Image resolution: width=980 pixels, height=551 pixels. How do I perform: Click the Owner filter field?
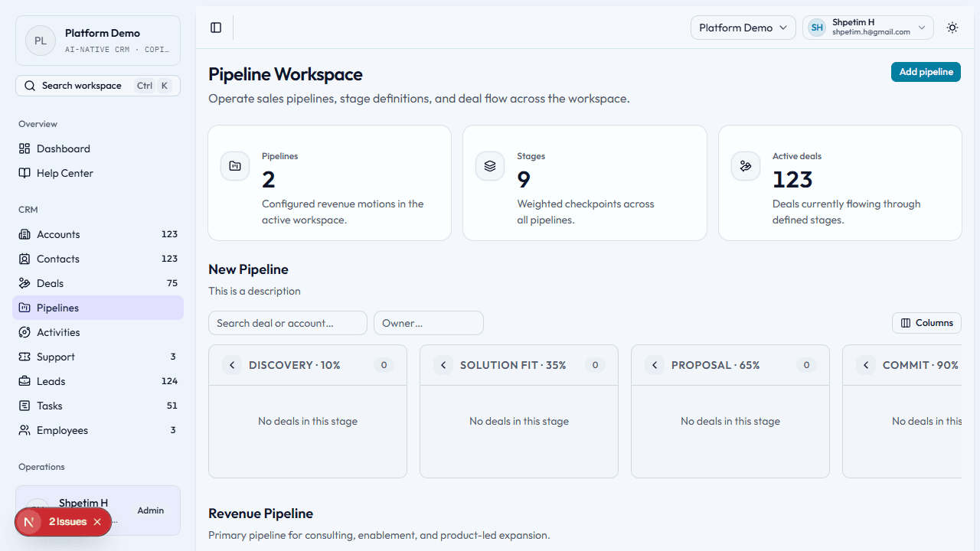coord(428,323)
